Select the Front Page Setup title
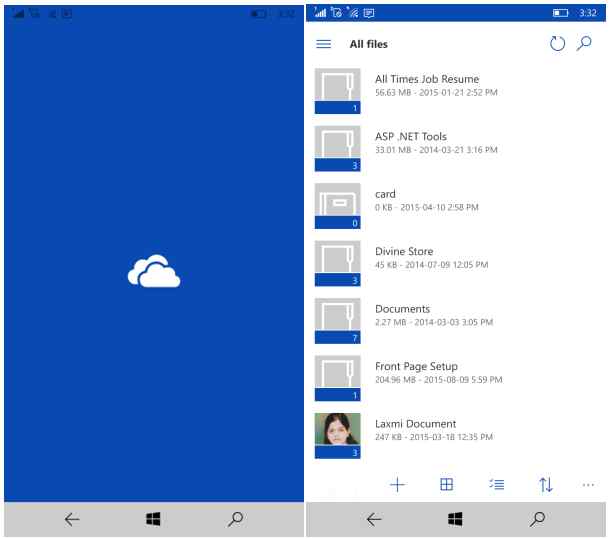The image size is (610, 539). (x=416, y=367)
